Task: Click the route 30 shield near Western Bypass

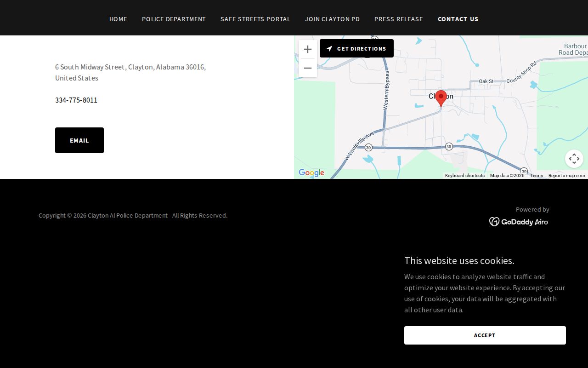Action: coord(368,148)
